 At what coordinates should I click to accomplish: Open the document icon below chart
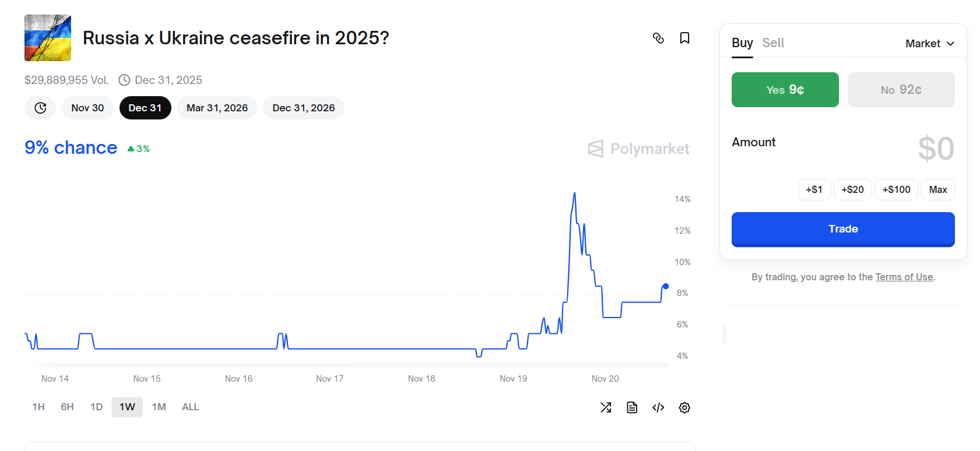coord(632,407)
